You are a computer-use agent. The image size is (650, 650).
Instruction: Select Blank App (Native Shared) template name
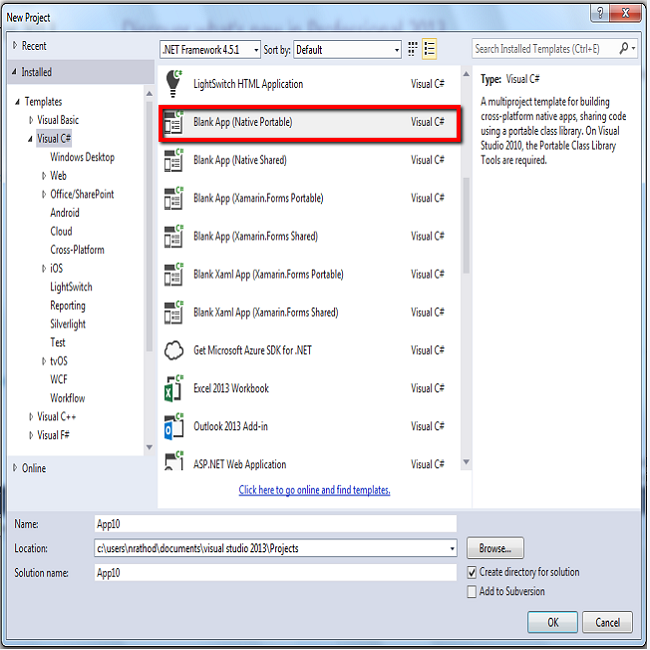240,160
